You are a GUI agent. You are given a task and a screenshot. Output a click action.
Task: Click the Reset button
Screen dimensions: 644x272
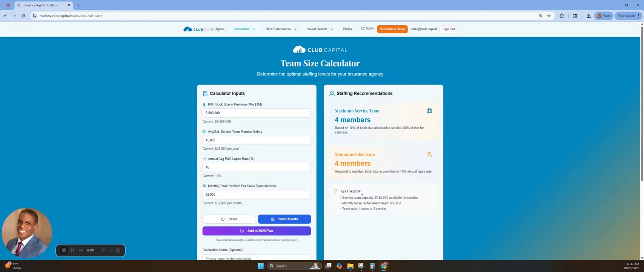(x=229, y=219)
